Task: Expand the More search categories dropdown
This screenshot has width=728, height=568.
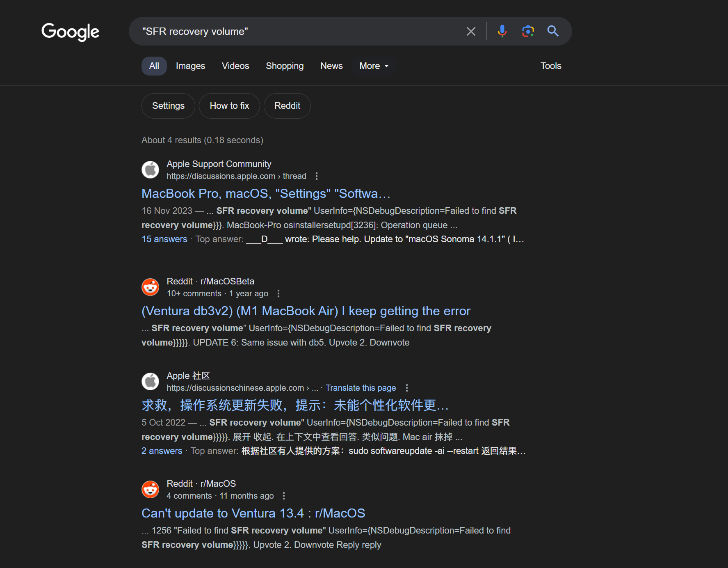Action: [x=373, y=66]
